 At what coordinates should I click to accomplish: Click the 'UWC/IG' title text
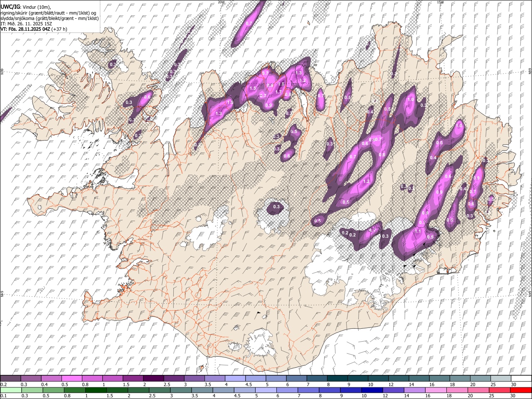coord(10,7)
